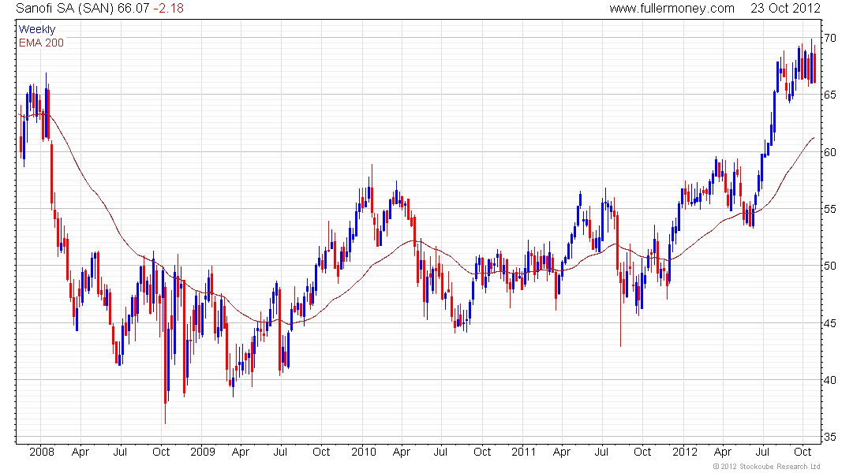Click the 'Jul' label following 2010
The image size is (868, 473).
pyautogui.click(x=440, y=452)
